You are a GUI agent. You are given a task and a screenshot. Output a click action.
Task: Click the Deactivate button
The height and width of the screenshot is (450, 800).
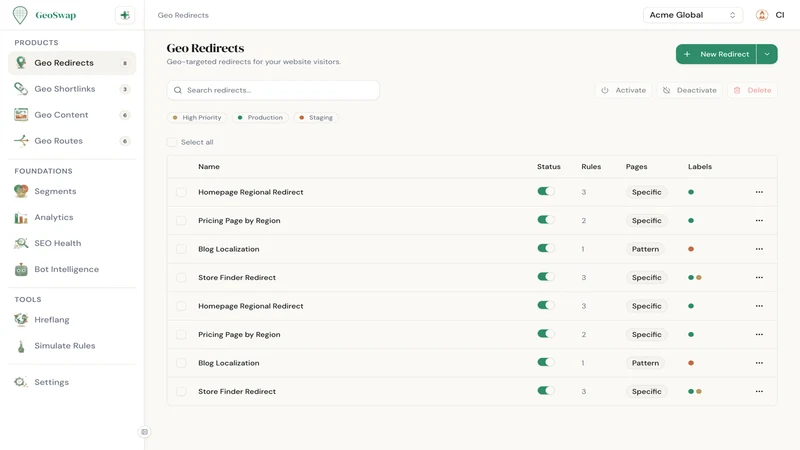[x=690, y=90]
